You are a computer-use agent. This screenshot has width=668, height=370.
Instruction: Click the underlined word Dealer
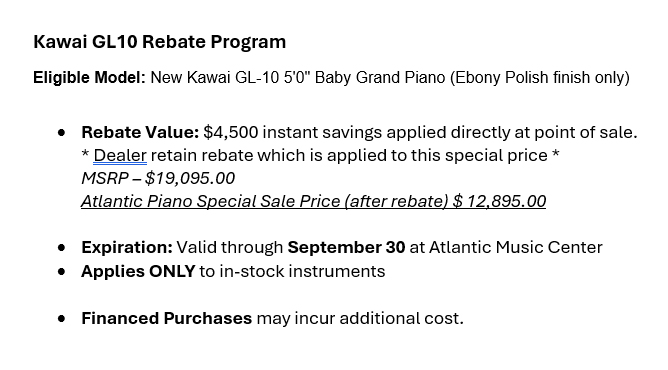tap(120, 155)
